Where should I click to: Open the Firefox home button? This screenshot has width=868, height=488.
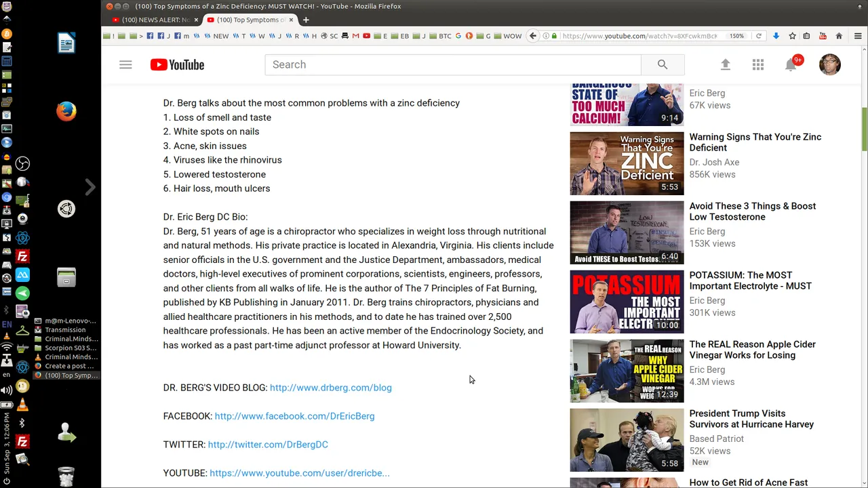[x=839, y=36]
